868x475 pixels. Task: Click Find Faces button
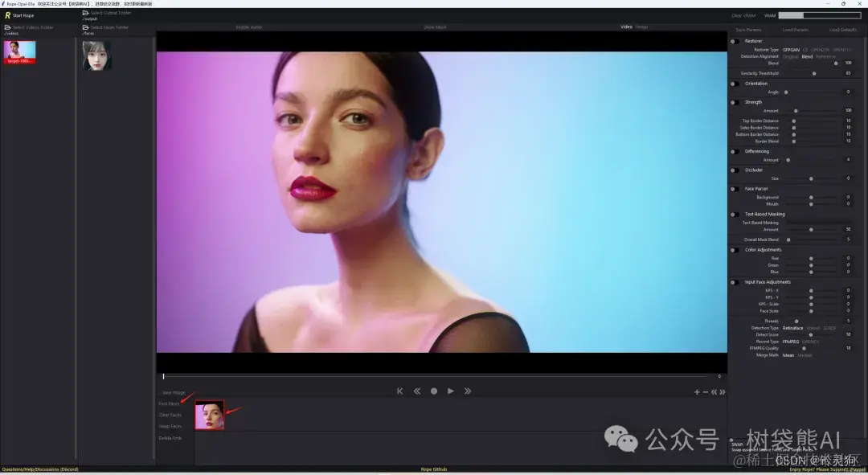click(170, 403)
